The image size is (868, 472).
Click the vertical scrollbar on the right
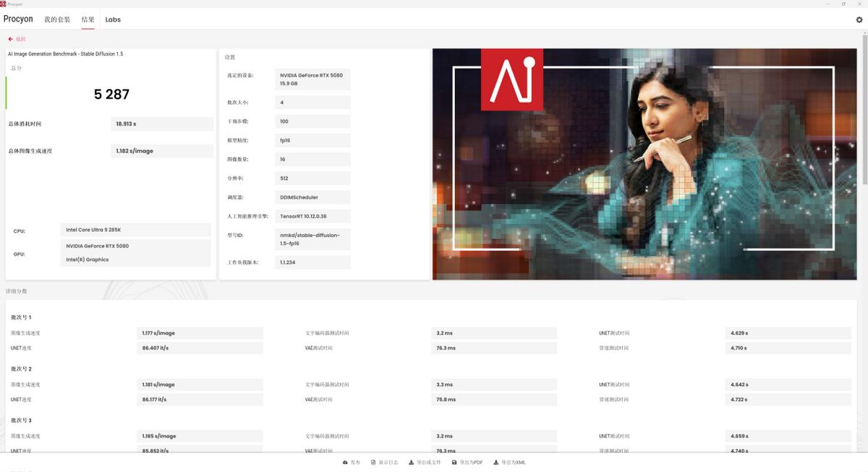click(864, 108)
